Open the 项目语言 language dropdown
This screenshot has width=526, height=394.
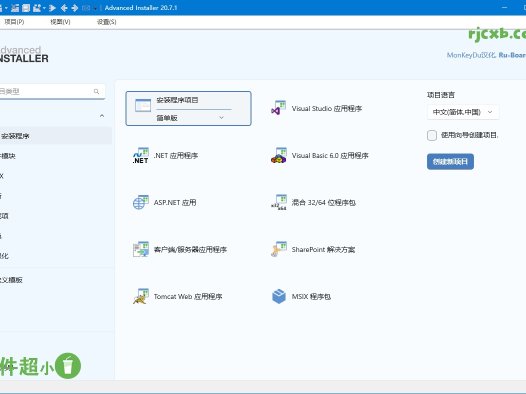463,112
